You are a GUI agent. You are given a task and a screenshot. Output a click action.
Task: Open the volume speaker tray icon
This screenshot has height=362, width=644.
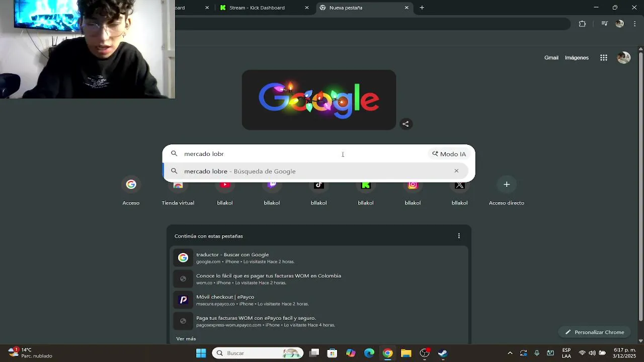click(592, 353)
